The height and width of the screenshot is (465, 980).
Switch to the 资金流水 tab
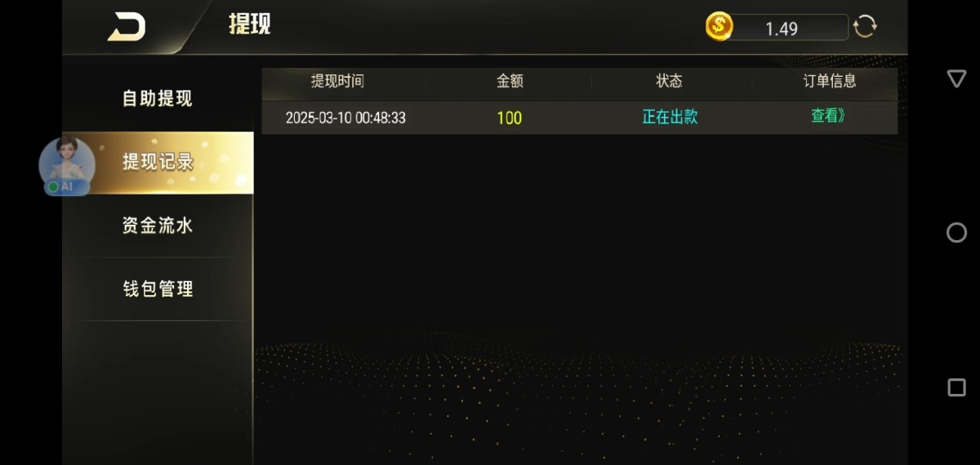coord(158,226)
